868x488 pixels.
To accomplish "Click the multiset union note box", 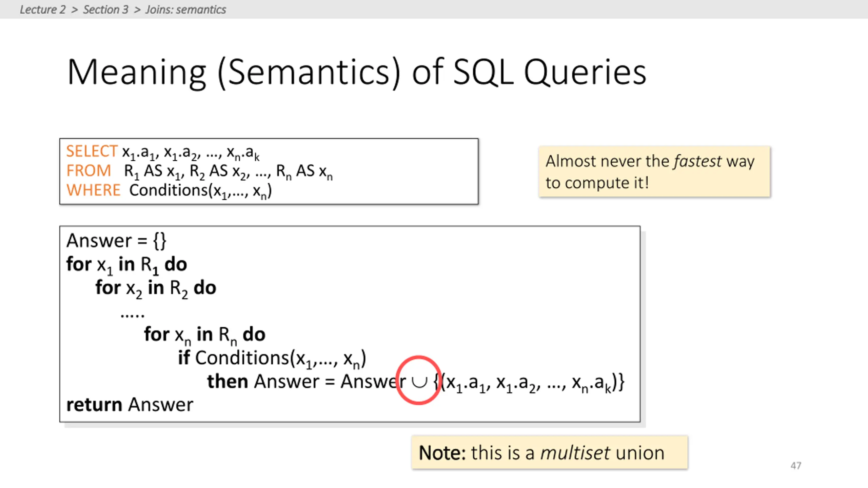I will [550, 452].
